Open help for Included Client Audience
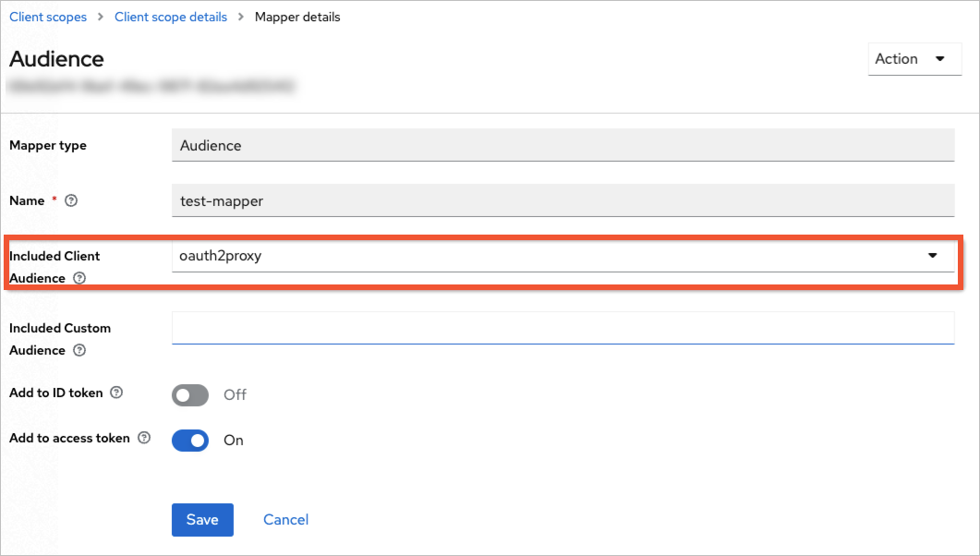980x556 pixels. click(79, 278)
